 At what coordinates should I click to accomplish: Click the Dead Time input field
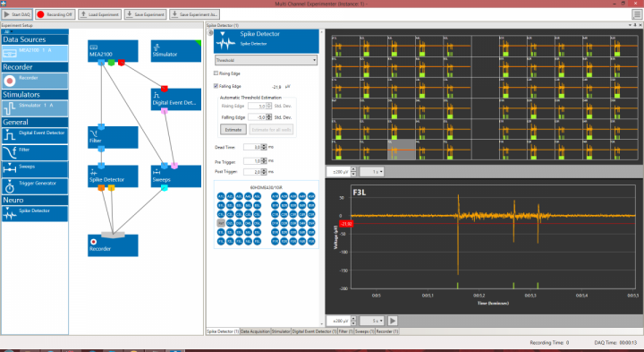click(252, 147)
